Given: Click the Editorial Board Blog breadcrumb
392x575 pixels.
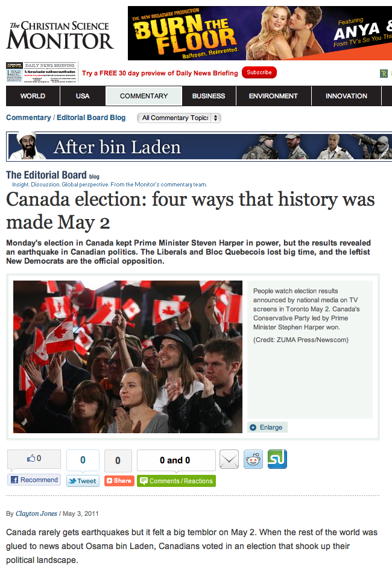Looking at the screenshot, I should [x=91, y=117].
